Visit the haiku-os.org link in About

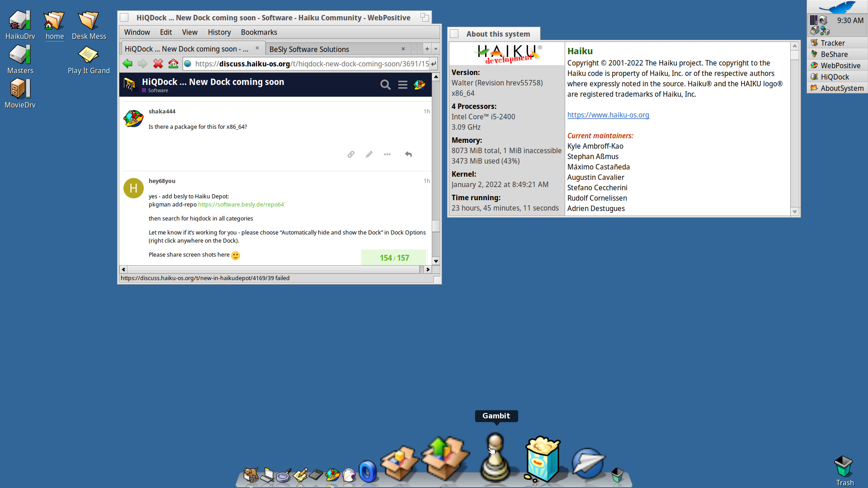608,115
